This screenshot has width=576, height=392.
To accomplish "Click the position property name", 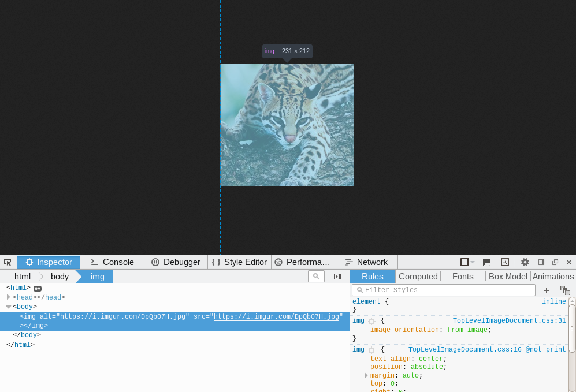I will coord(386,367).
